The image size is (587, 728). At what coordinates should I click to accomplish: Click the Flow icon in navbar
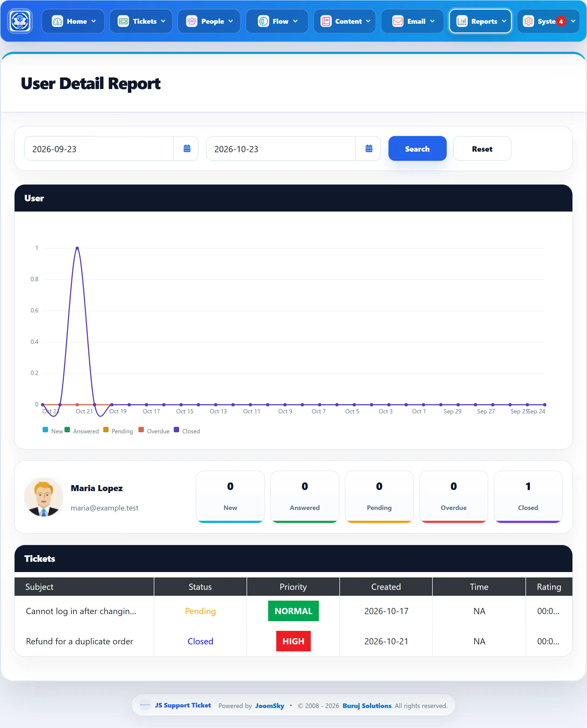tap(263, 21)
